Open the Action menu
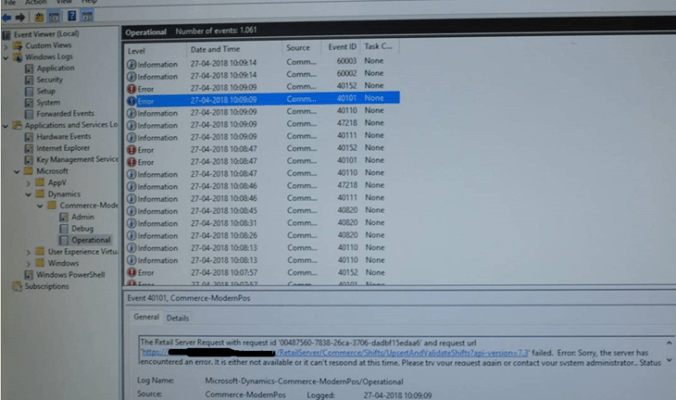Screen dimensions: 676x400 point(35,3)
